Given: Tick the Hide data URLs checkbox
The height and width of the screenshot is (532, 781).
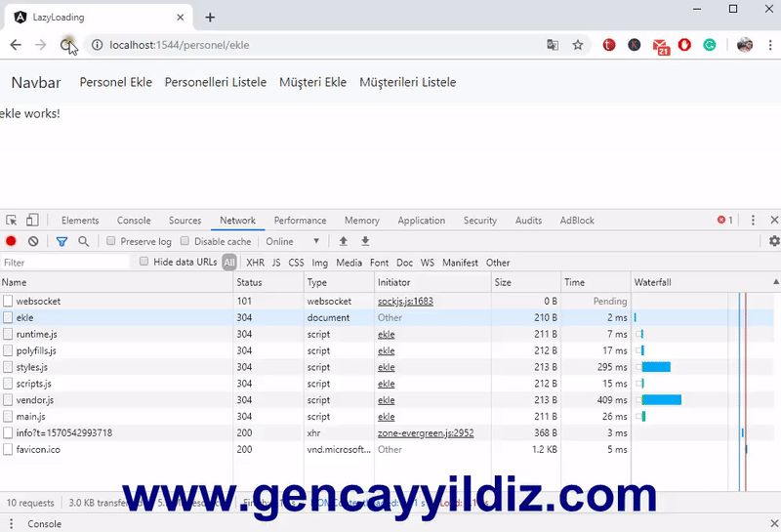Looking at the screenshot, I should tap(144, 262).
